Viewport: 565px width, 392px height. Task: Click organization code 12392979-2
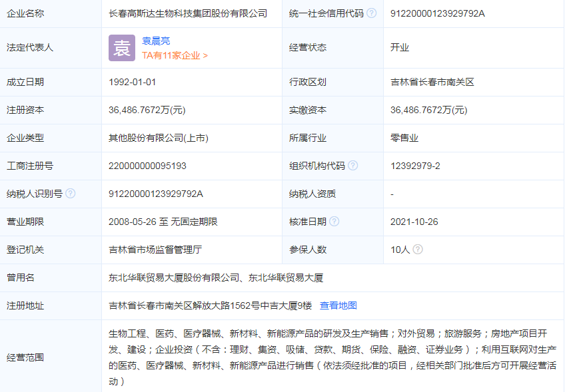[415, 166]
